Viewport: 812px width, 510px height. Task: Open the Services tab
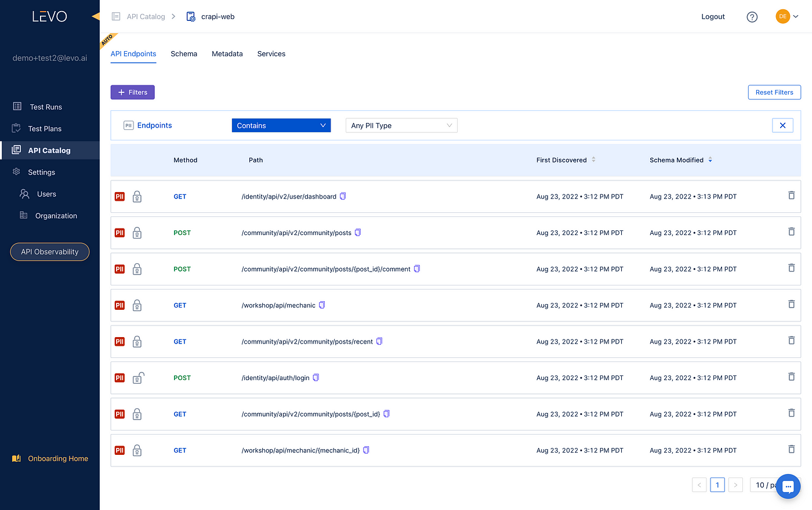coord(271,53)
